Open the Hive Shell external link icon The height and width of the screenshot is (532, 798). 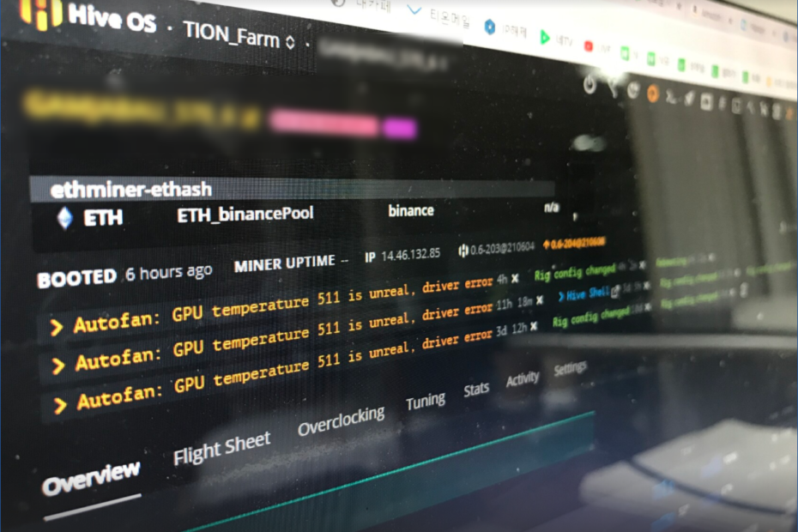point(615,291)
